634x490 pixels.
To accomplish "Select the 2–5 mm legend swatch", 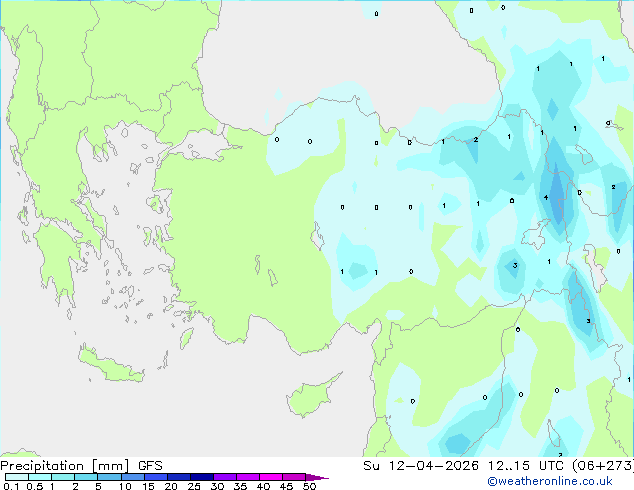I will [x=86, y=477].
